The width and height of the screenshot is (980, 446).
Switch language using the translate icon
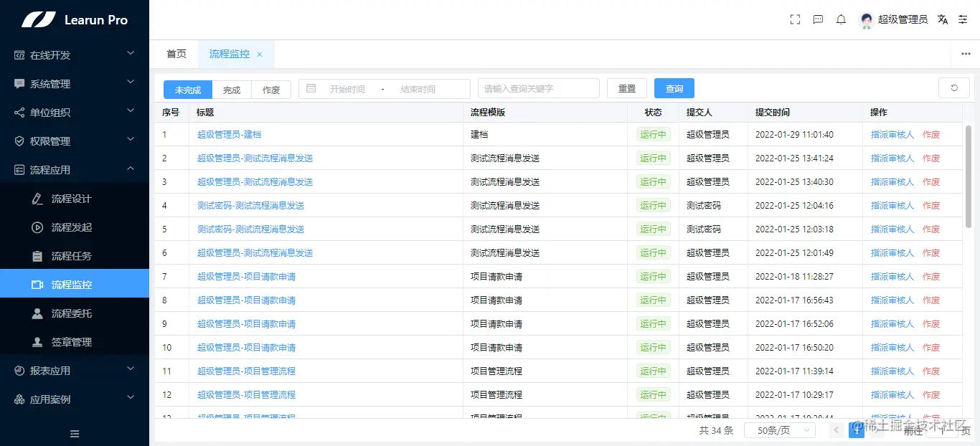[x=942, y=19]
